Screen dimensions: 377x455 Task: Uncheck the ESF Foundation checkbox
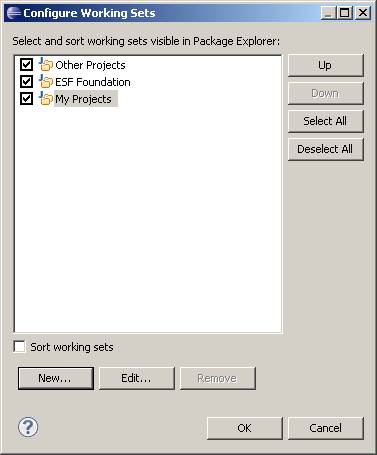pyautogui.click(x=26, y=81)
